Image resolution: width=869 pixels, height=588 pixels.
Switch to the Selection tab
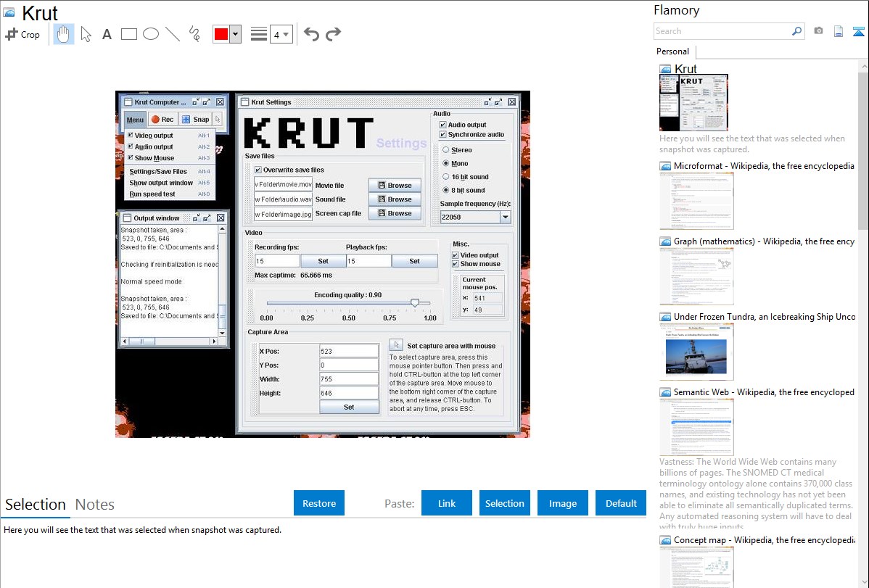(36, 505)
